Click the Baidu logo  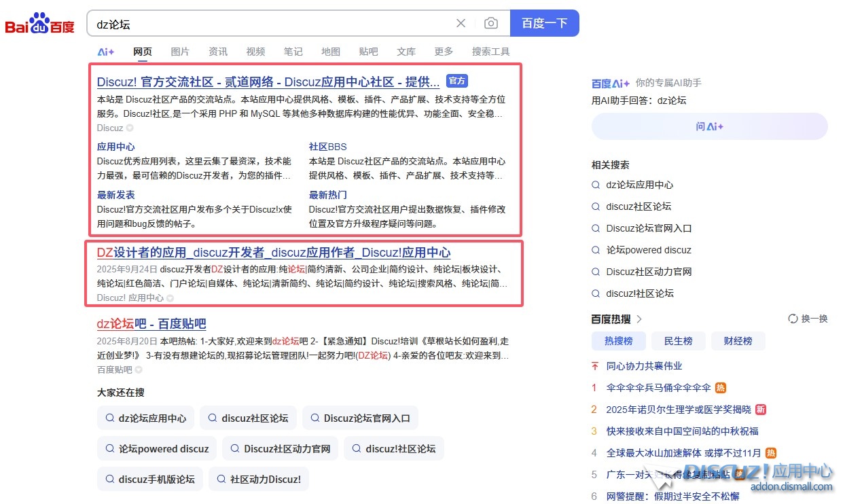[39, 24]
